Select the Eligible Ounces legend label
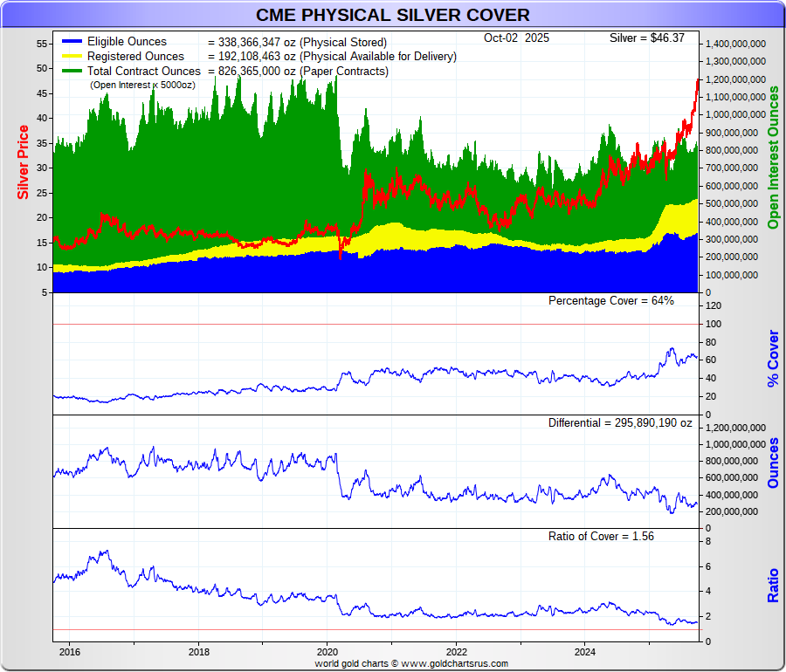The height and width of the screenshot is (672, 786). tap(127, 42)
